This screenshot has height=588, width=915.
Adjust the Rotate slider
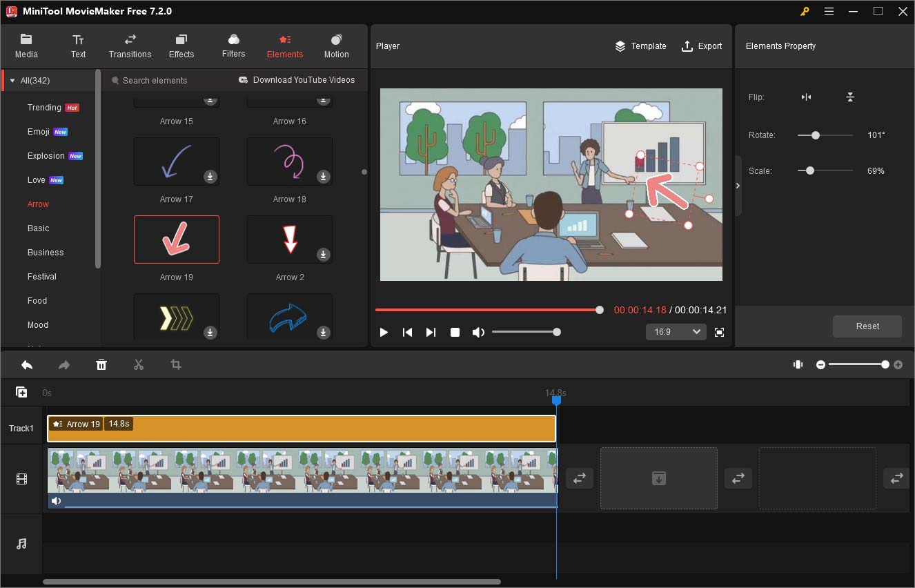pos(816,135)
